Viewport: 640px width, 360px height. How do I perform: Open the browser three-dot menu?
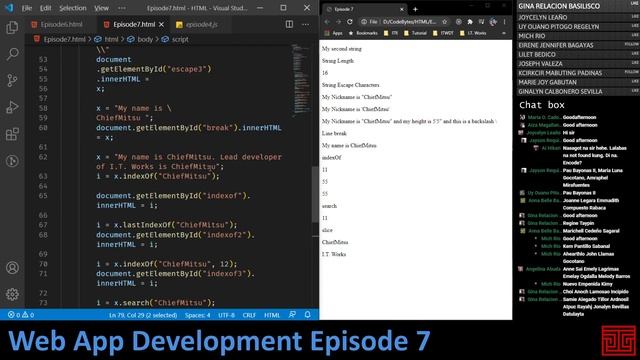(504, 22)
